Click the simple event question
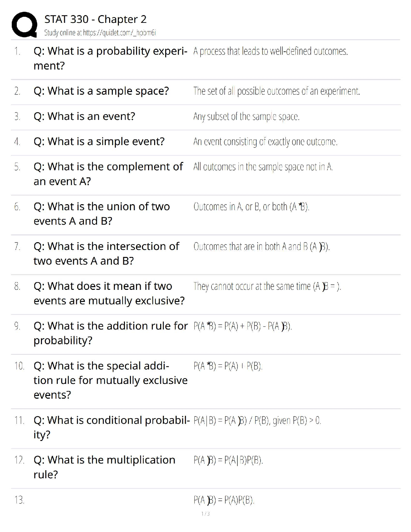Image resolution: width=411 pixels, height=532 pixels. [x=99, y=141]
